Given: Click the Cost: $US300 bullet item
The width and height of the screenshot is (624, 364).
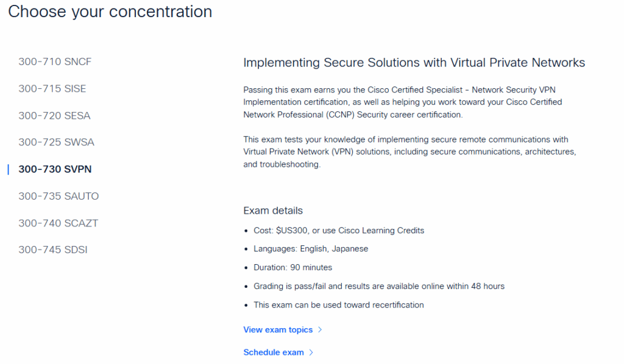Looking at the screenshot, I should point(339,231).
